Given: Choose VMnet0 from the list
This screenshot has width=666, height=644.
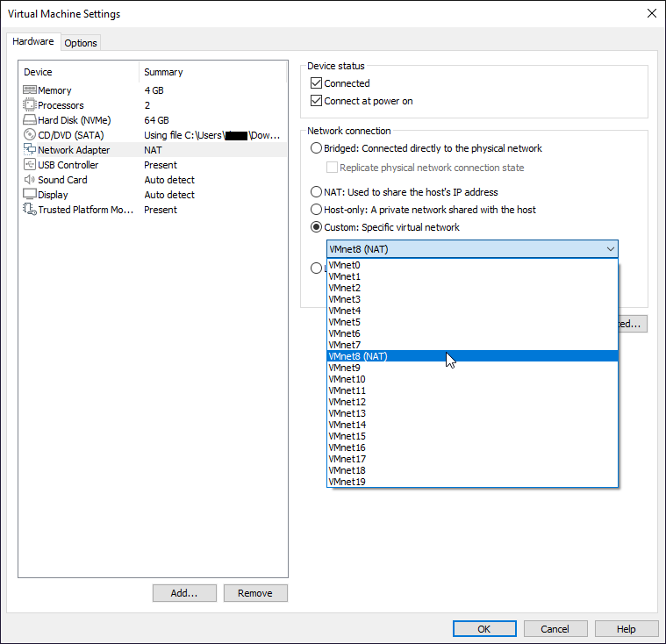Looking at the screenshot, I should tap(472, 265).
